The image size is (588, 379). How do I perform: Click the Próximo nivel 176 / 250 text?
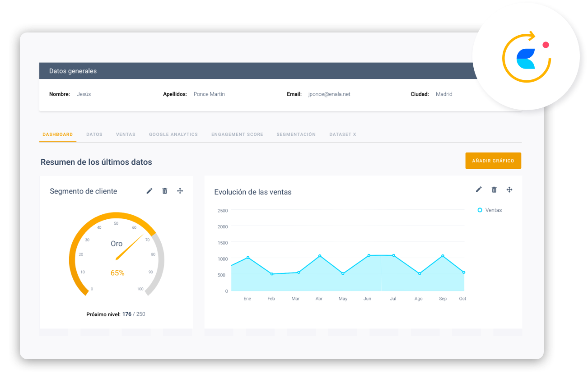(116, 314)
